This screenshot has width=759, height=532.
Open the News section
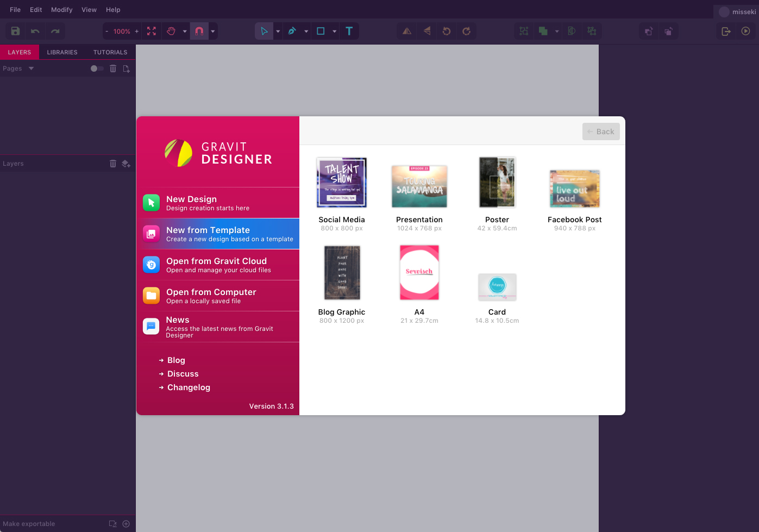(x=218, y=327)
